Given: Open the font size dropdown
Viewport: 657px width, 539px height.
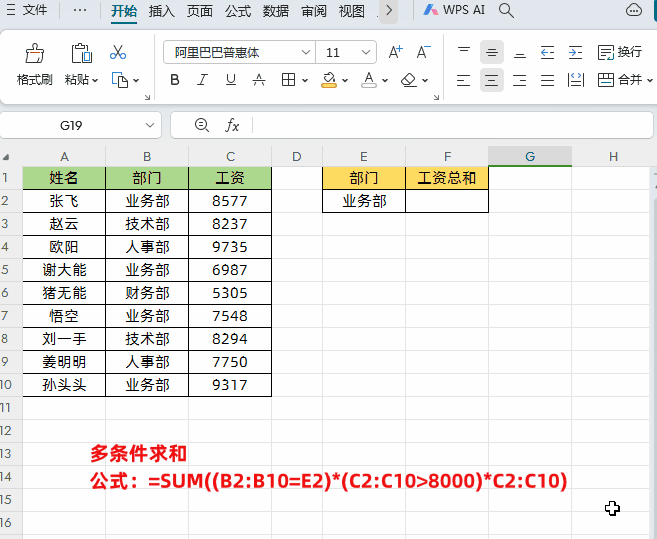Looking at the screenshot, I should (366, 52).
